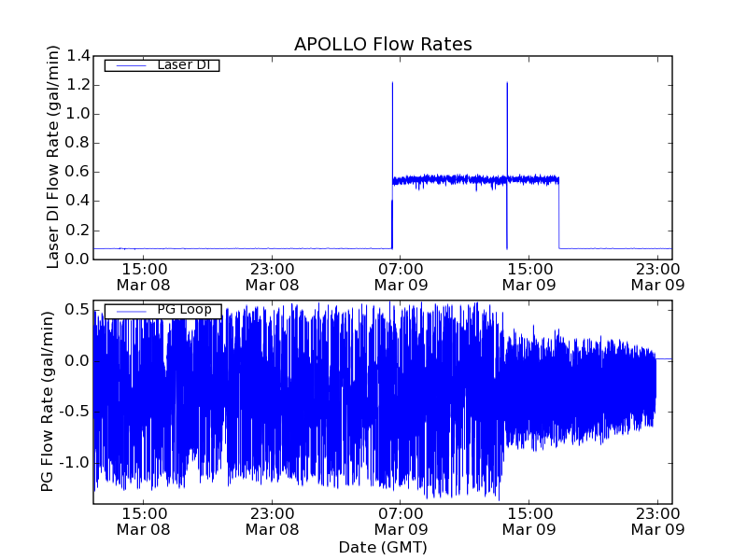Select the 'PG Loop' legend label
Viewport: 747px width, 560px height.
pyautogui.click(x=184, y=310)
